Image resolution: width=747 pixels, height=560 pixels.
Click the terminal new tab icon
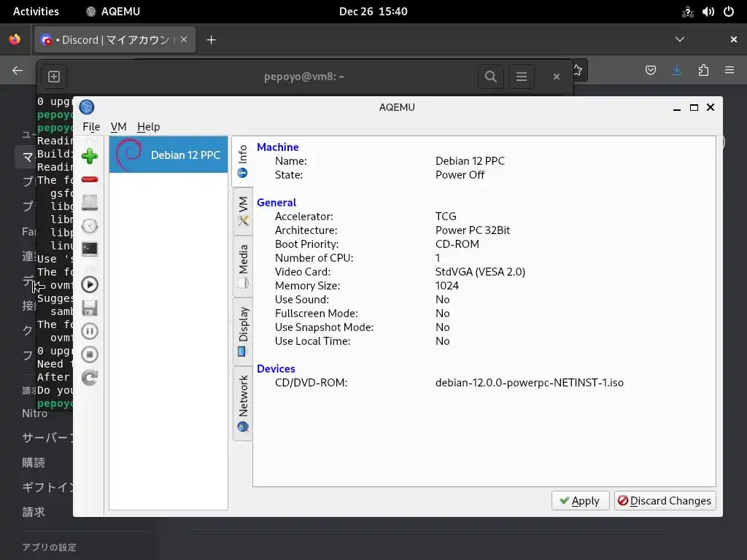coord(54,77)
